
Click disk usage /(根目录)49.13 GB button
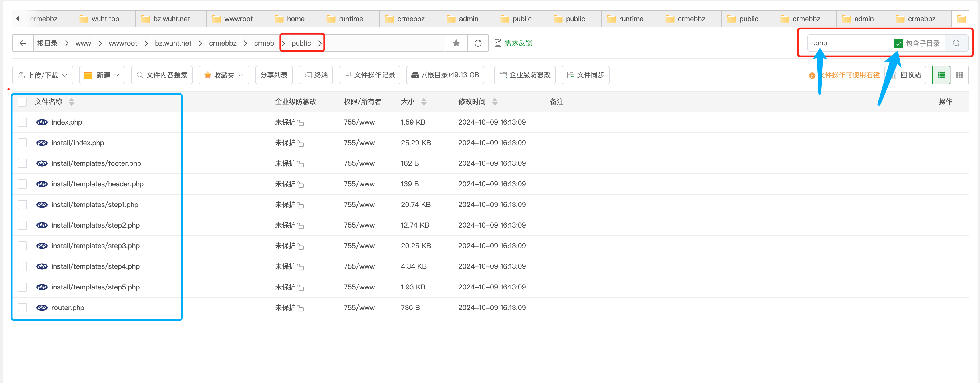[445, 75]
